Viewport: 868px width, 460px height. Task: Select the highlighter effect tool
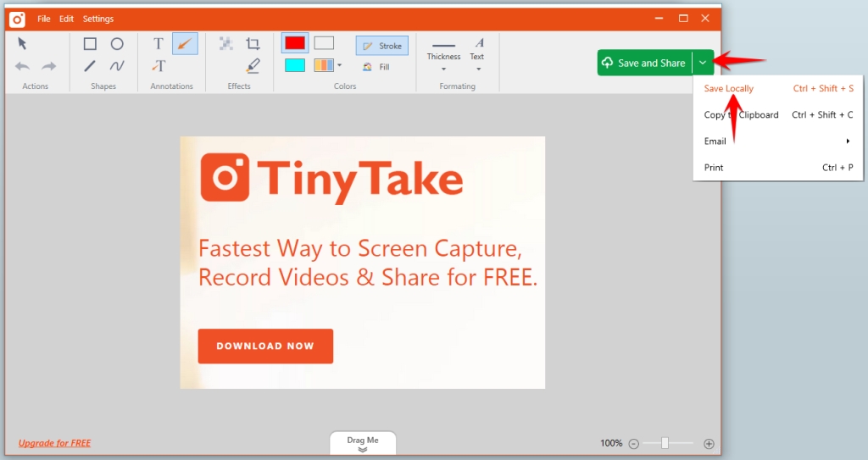(x=253, y=66)
